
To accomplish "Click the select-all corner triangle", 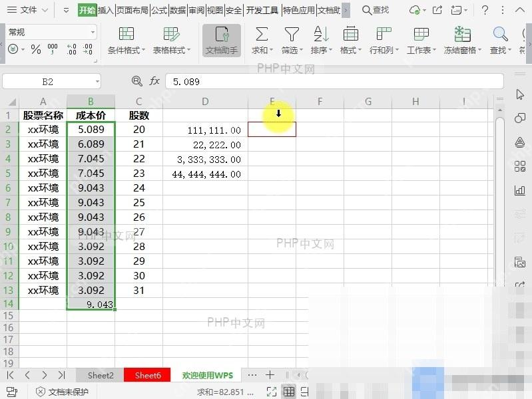I will tap(12, 102).
